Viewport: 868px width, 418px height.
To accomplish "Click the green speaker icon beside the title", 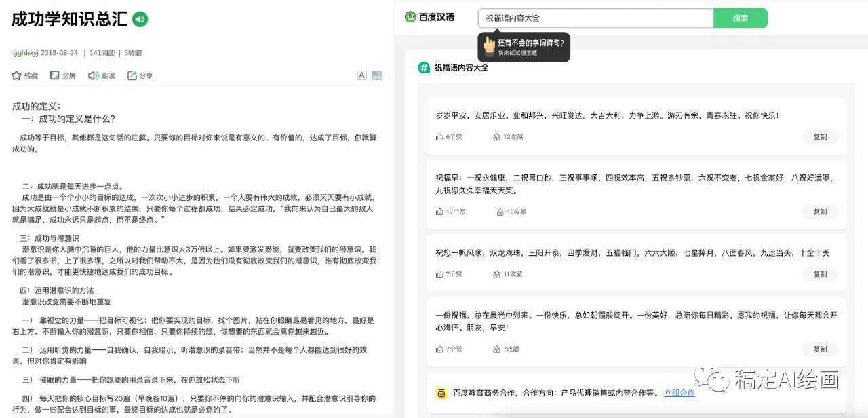I will point(140,19).
